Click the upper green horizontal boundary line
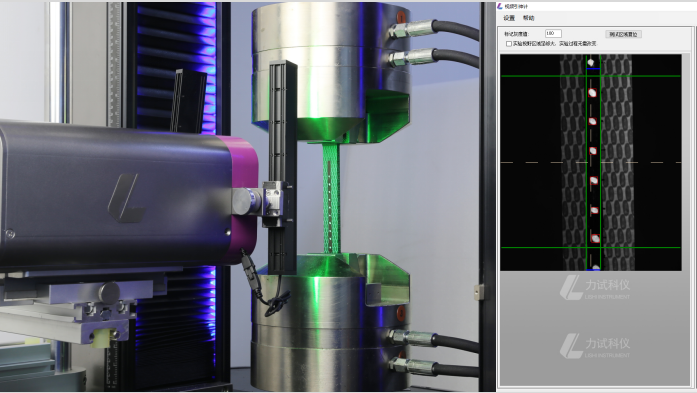The image size is (697, 393). tap(591, 76)
